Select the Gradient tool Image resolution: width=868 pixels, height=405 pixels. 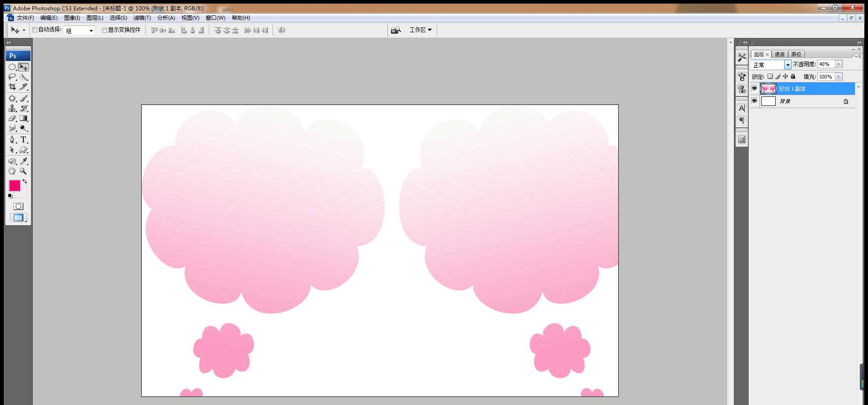[x=24, y=118]
